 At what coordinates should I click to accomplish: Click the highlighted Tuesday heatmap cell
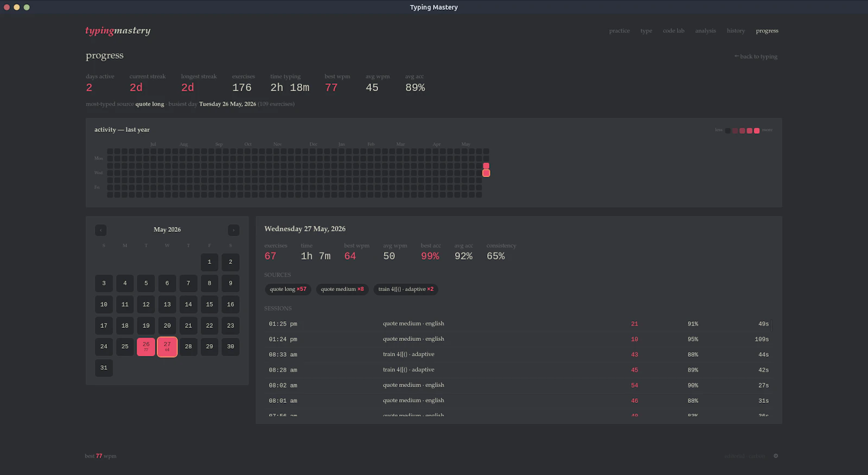[486, 166]
